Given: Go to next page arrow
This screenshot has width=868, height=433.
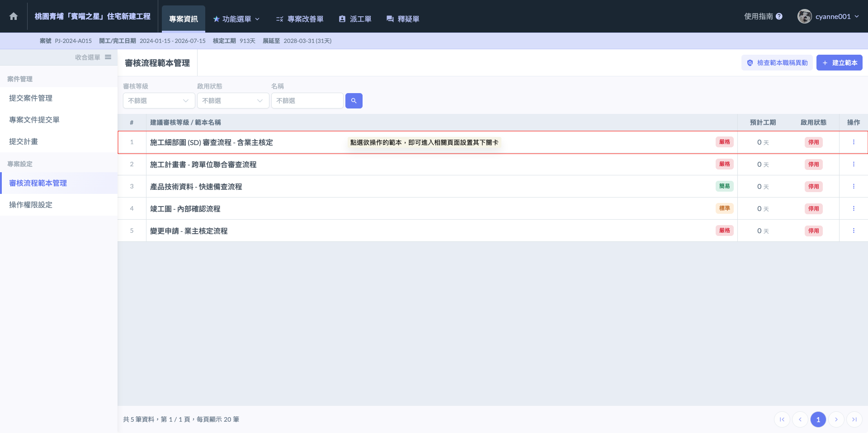Looking at the screenshot, I should click(836, 419).
